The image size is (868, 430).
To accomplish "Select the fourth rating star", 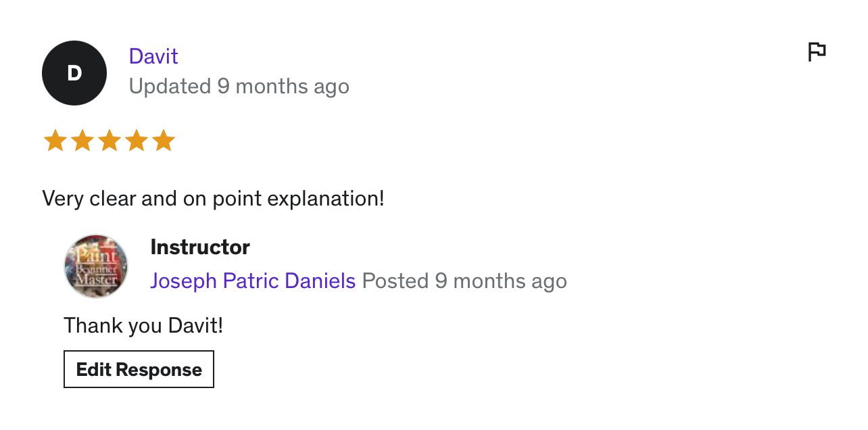I will click(x=136, y=141).
